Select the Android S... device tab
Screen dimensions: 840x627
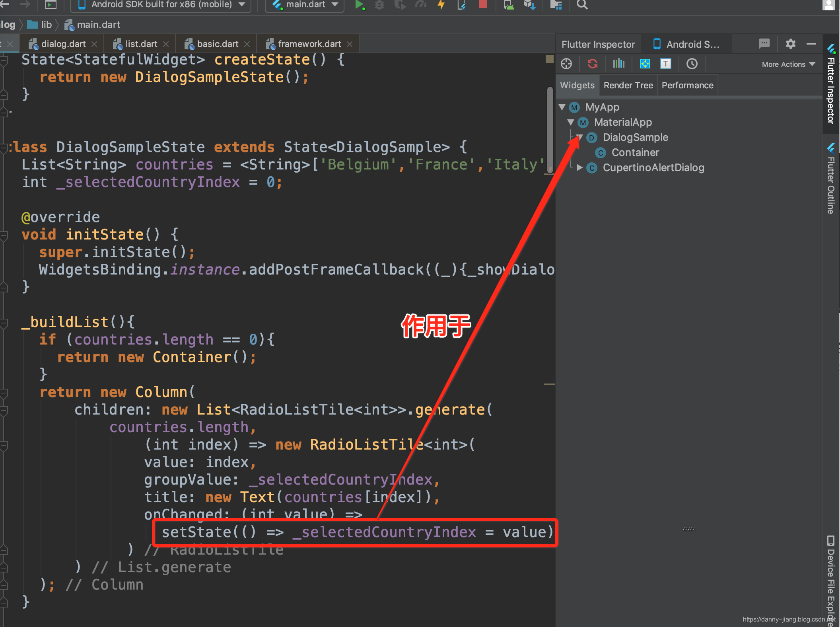pyautogui.click(x=686, y=44)
